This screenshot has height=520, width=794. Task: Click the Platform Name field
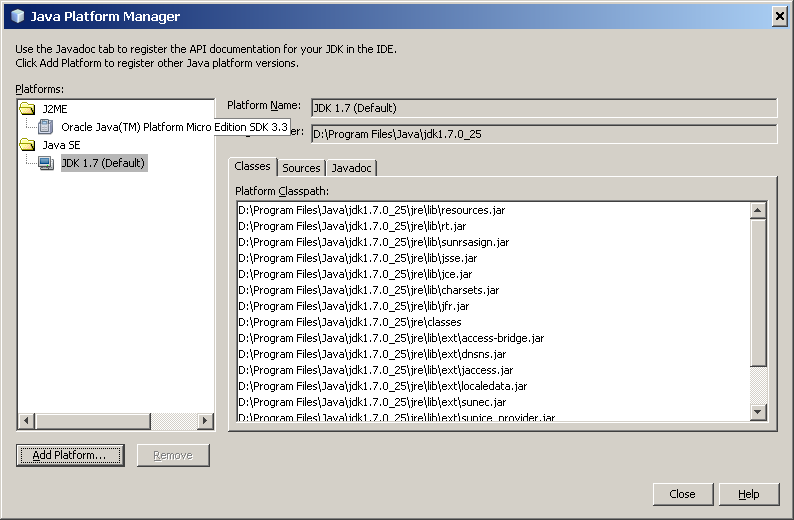pyautogui.click(x=544, y=108)
